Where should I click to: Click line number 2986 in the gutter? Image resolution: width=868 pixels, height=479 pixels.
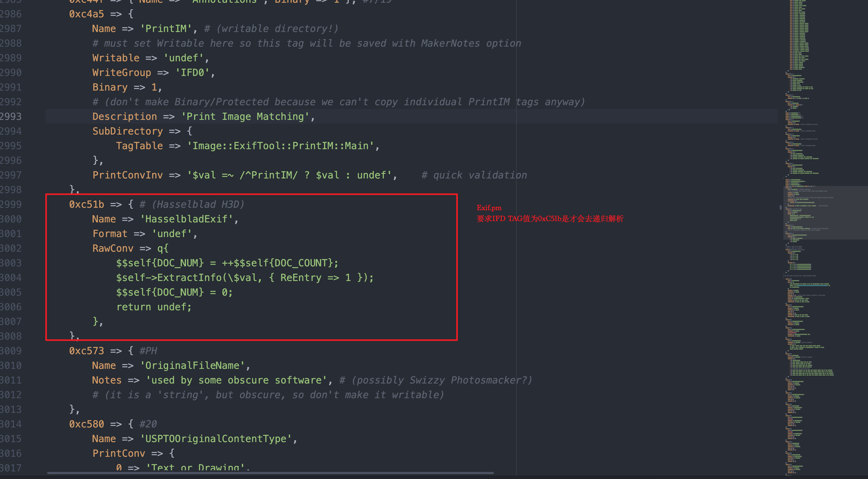point(11,14)
